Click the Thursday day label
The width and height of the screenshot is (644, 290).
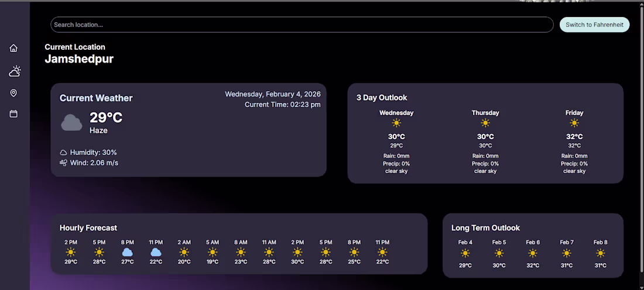485,113
